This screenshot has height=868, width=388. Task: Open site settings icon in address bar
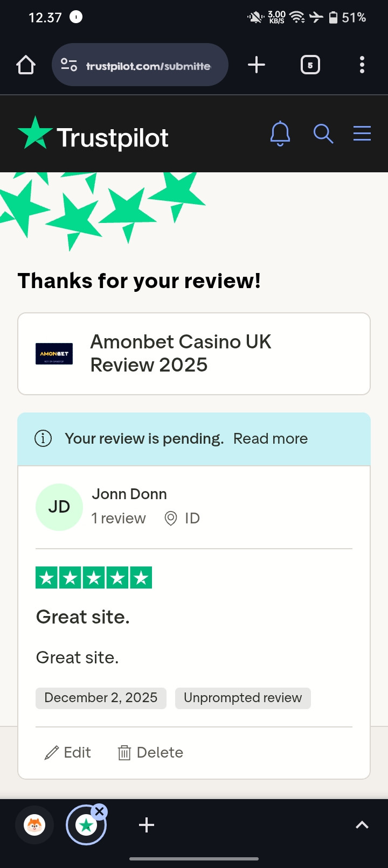[69, 65]
